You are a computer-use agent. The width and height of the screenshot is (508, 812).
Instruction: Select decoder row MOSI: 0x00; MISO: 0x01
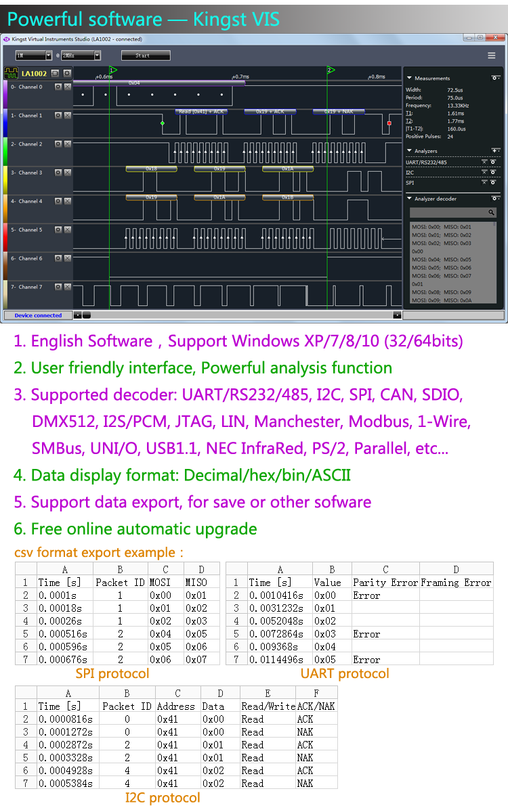tap(442, 227)
